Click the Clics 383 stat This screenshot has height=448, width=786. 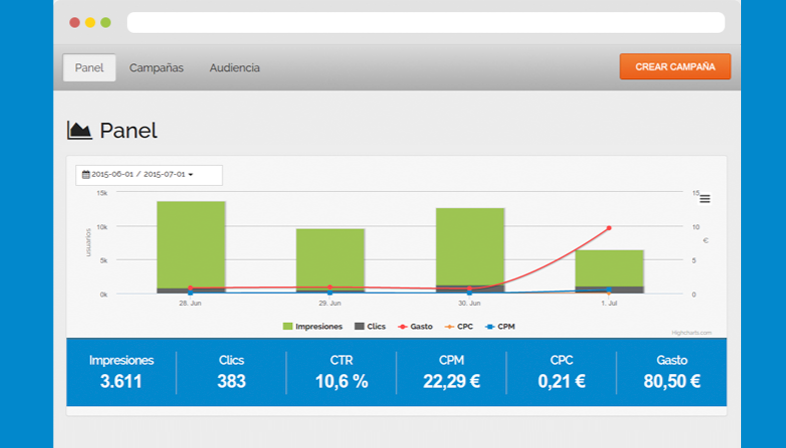pyautogui.click(x=232, y=372)
